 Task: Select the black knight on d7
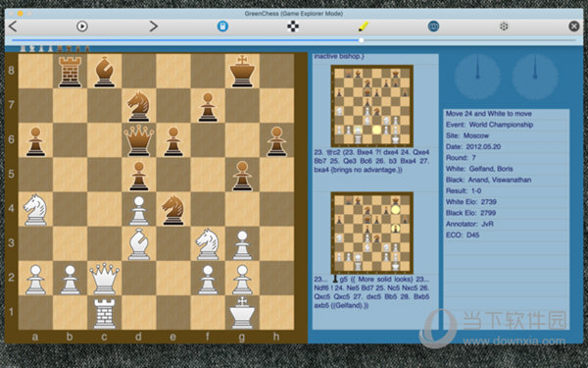(x=139, y=106)
